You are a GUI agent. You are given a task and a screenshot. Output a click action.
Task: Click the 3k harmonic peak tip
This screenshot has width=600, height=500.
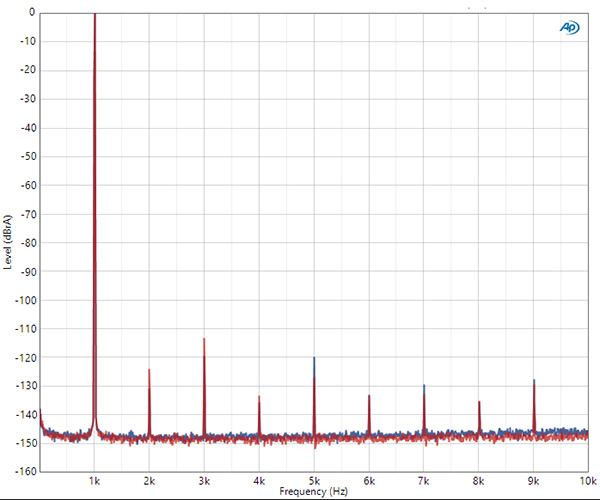(204, 339)
